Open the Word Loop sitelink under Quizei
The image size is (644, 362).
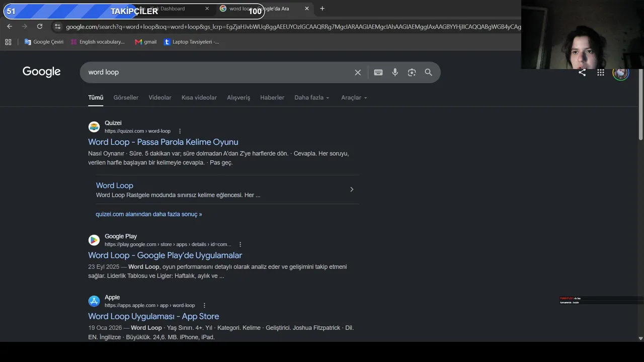[x=115, y=186]
